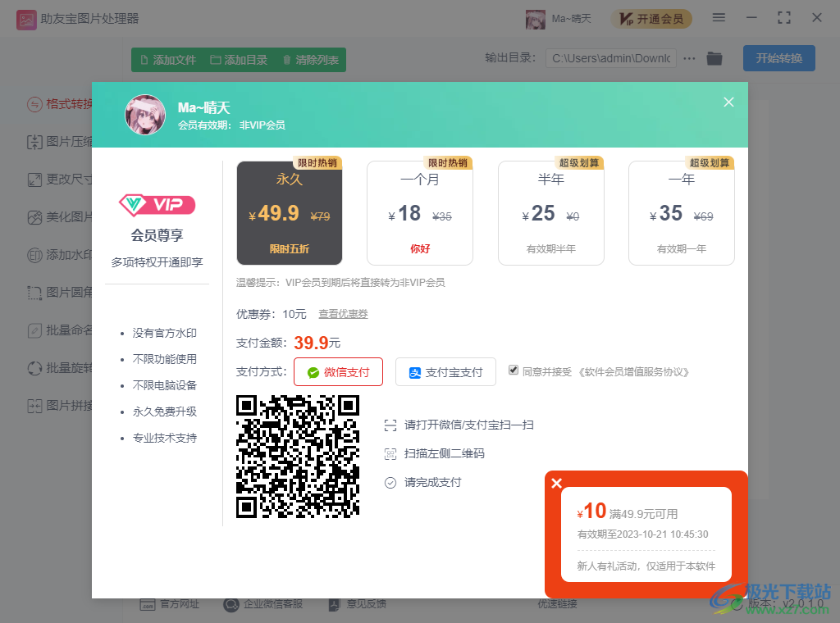Open the hamburger menu icon
The image size is (840, 623).
[x=719, y=18]
